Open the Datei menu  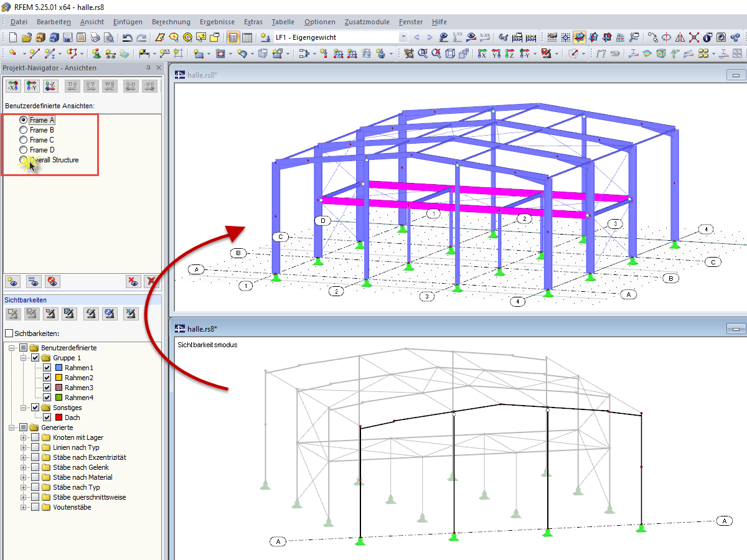pyautogui.click(x=19, y=22)
